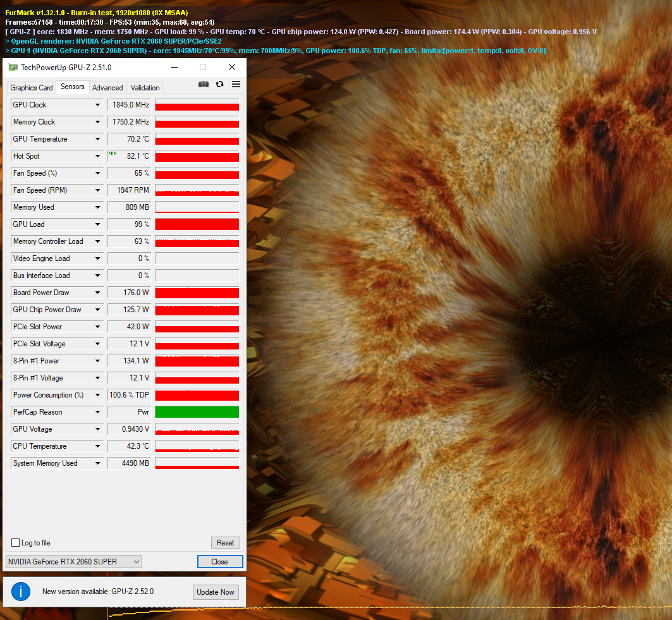The width and height of the screenshot is (672, 620).
Task: Open the GPU Clock sensor dropdown
Action: (98, 105)
